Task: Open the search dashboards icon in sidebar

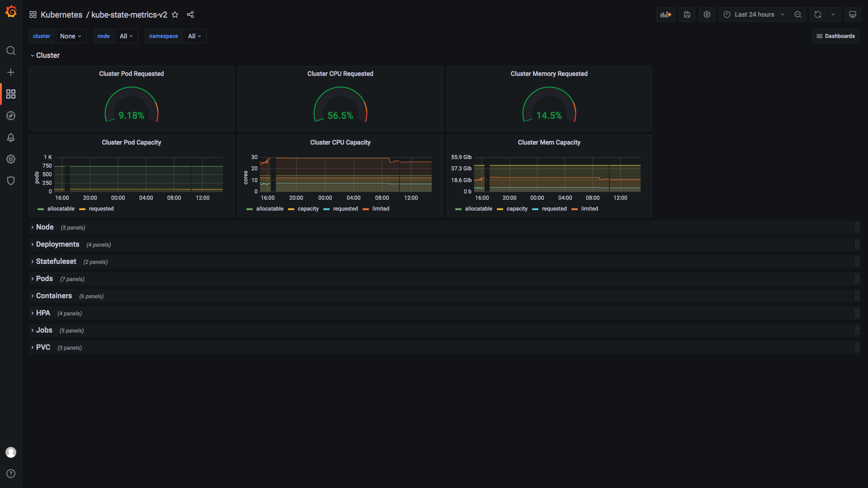Action: pos(11,51)
